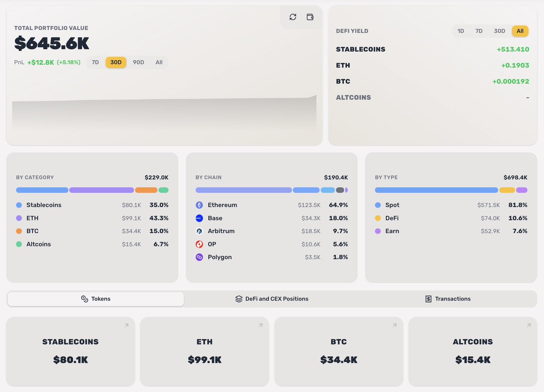This screenshot has height=392, width=544.
Task: Click the coins icon on Tokens tab
Action: point(84,299)
